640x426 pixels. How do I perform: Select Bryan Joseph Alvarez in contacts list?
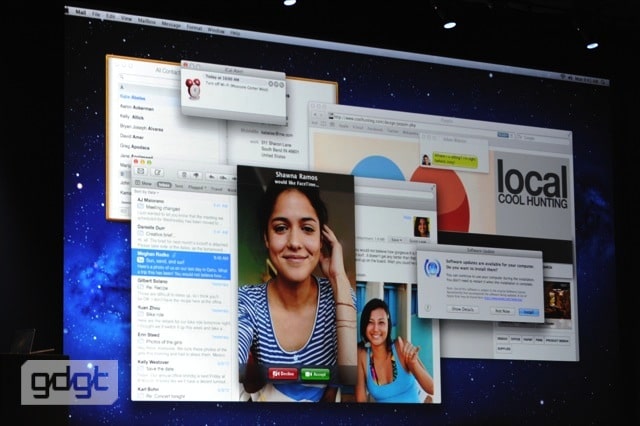(141, 127)
